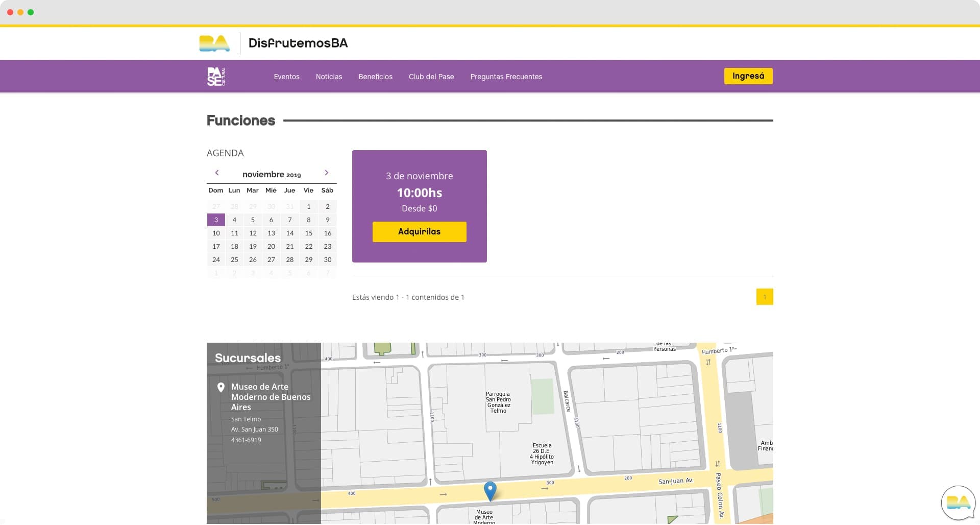Click the Ingresá login button
This screenshot has height=525, width=980.
point(748,76)
